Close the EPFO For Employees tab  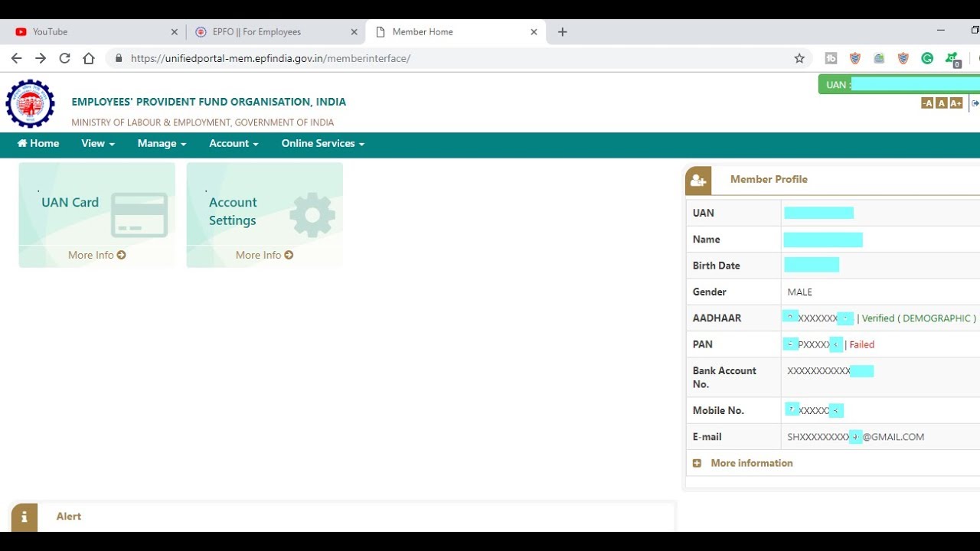(354, 32)
